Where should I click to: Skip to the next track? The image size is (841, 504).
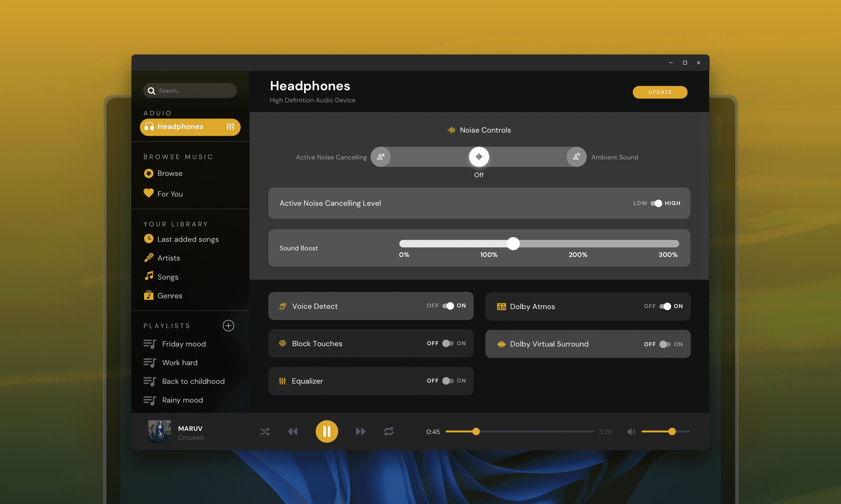360,432
